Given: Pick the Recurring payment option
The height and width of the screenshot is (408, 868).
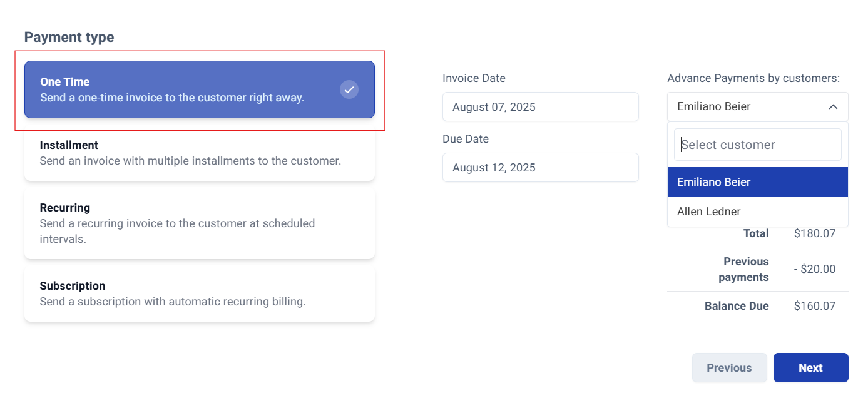Looking at the screenshot, I should 200,223.
